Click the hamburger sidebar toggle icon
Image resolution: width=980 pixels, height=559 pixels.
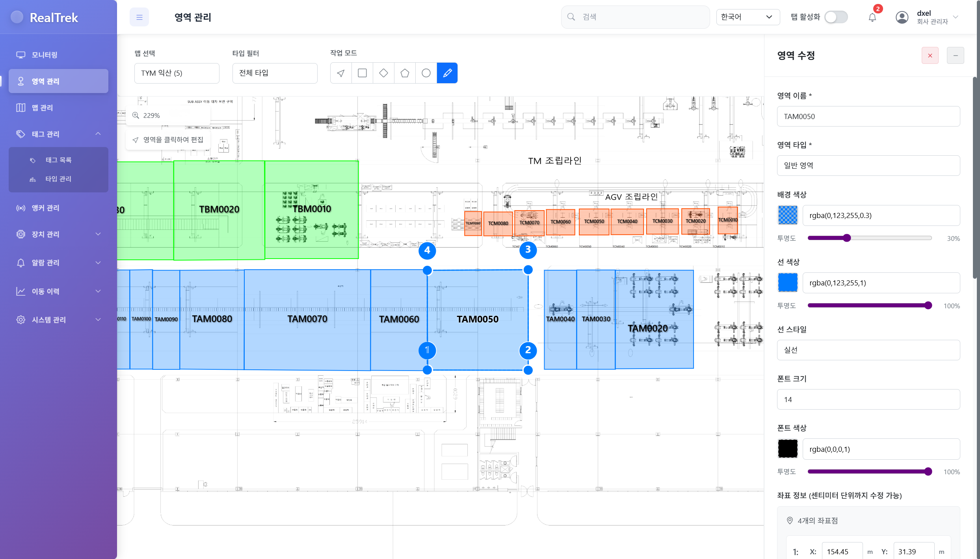139,17
